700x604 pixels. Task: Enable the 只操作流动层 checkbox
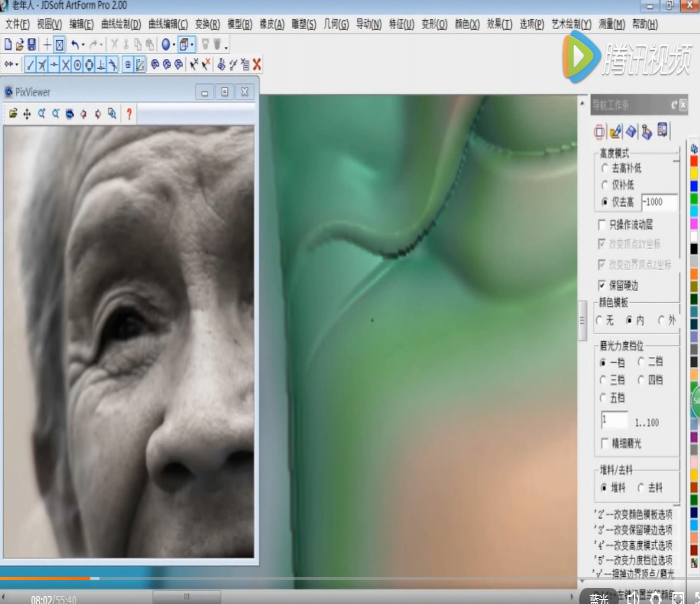(x=601, y=225)
